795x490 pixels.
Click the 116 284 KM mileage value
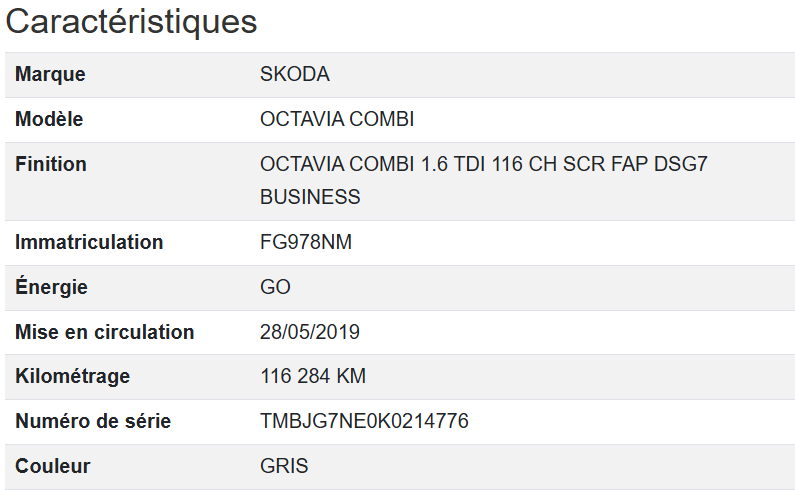(x=313, y=377)
